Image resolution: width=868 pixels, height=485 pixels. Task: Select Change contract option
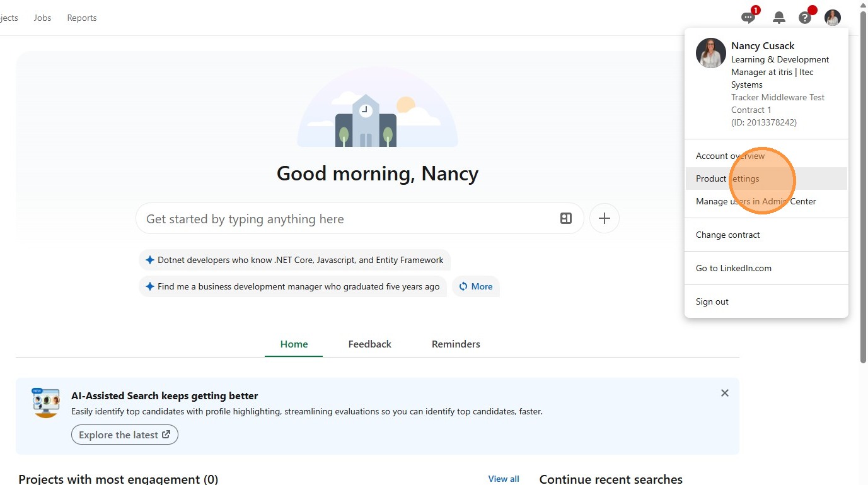pos(727,235)
